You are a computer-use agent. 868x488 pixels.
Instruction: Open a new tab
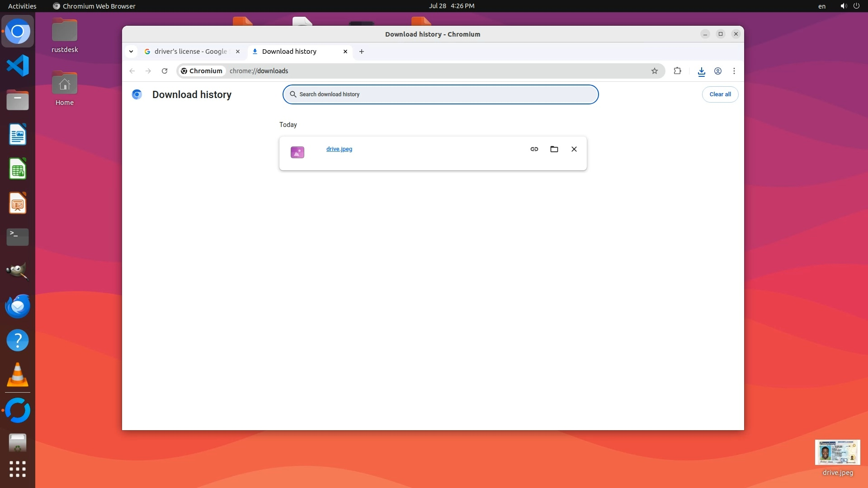[x=362, y=52]
